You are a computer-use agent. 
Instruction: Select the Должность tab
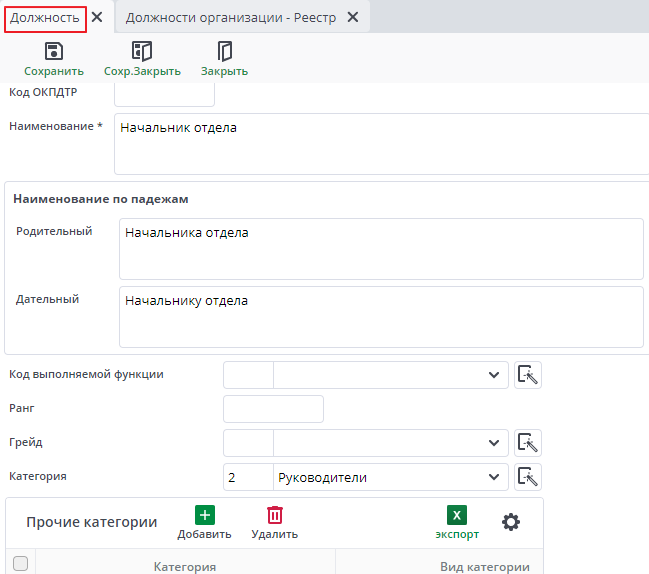tap(45, 17)
